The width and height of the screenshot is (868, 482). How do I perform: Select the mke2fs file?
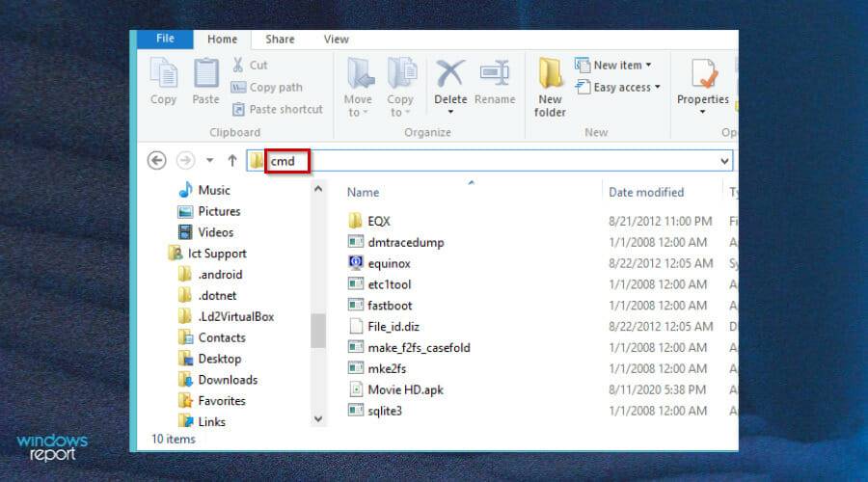tap(377, 368)
